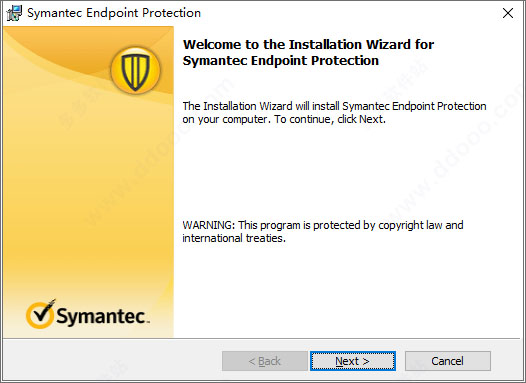Click empty grey footer left of Back

coord(112,361)
